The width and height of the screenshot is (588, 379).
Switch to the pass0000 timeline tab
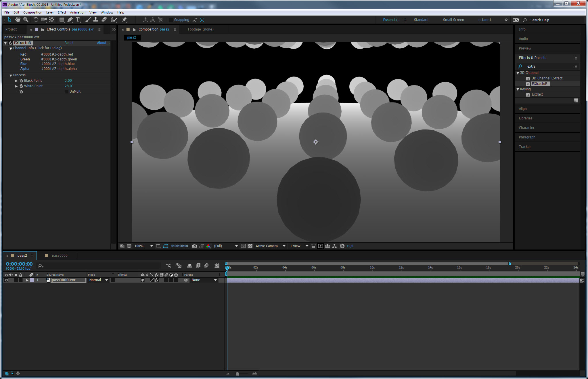[x=60, y=255]
